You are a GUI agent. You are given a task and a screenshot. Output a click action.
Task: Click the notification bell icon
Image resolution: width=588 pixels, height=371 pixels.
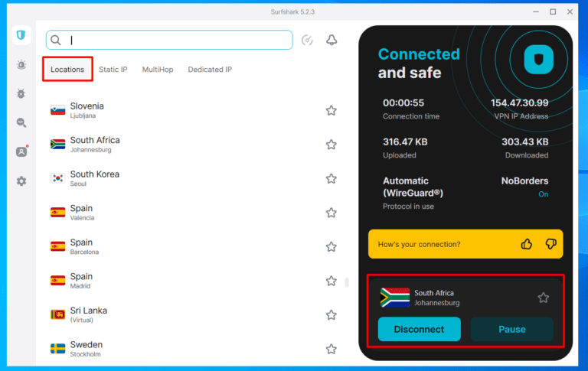click(x=332, y=41)
